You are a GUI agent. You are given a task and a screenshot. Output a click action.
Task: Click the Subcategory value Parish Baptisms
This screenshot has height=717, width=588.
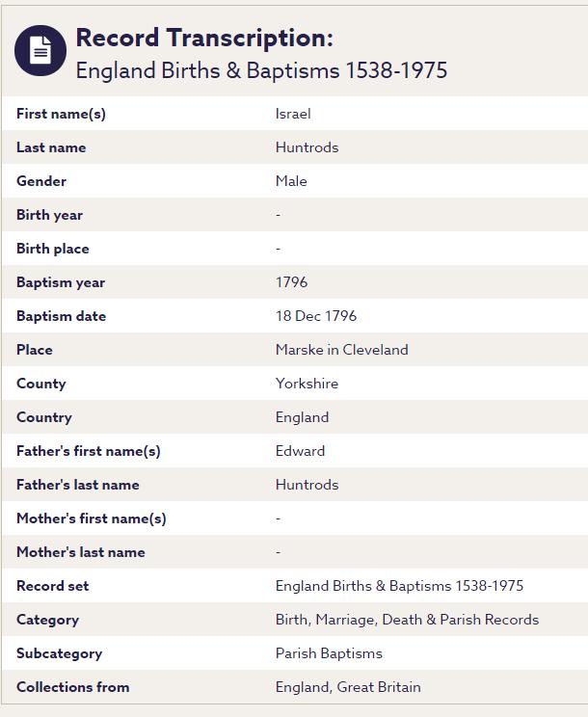pyautogui.click(x=329, y=653)
